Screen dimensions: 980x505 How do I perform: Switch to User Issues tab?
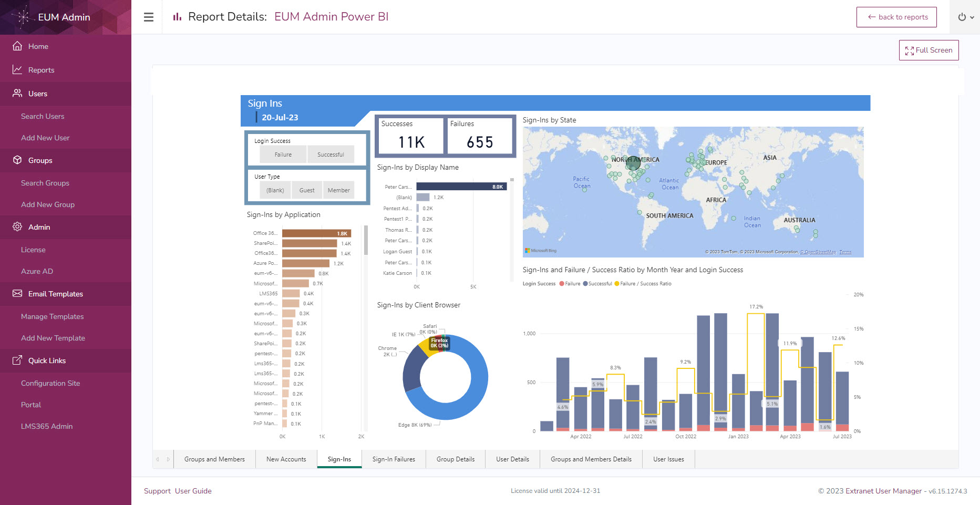pos(668,459)
